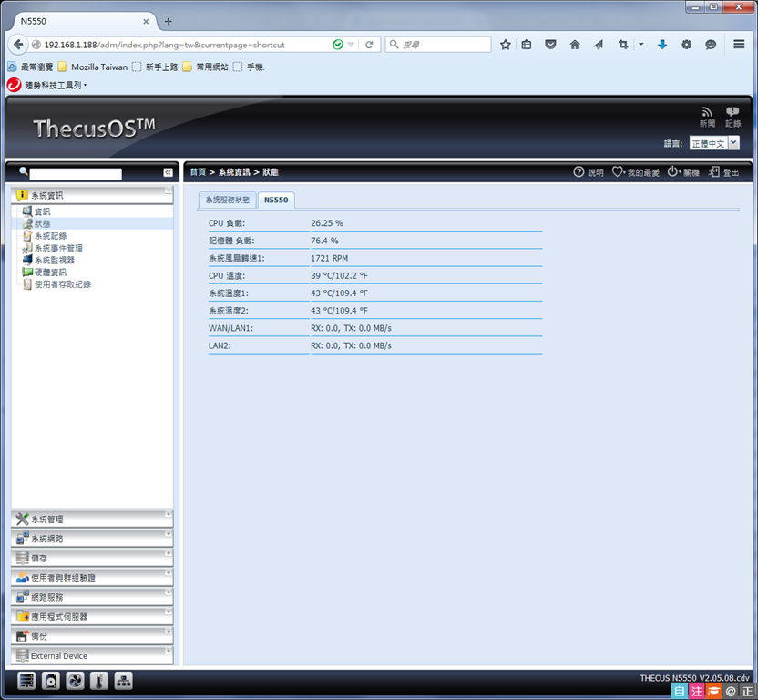The width and height of the screenshot is (758, 700).
Task: Click the CPU 負載 value 26.25 %
Action: 327,223
